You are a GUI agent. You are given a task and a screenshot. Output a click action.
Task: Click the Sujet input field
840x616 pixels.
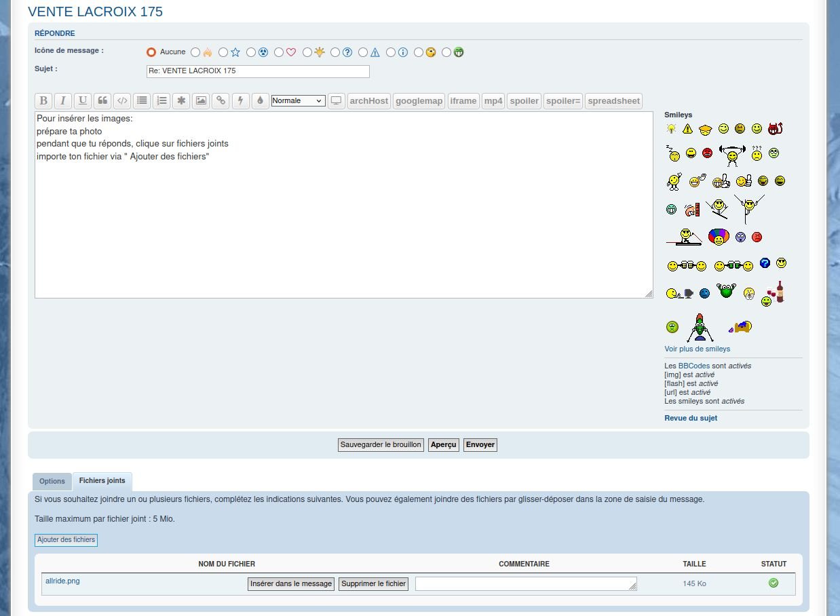pos(258,71)
